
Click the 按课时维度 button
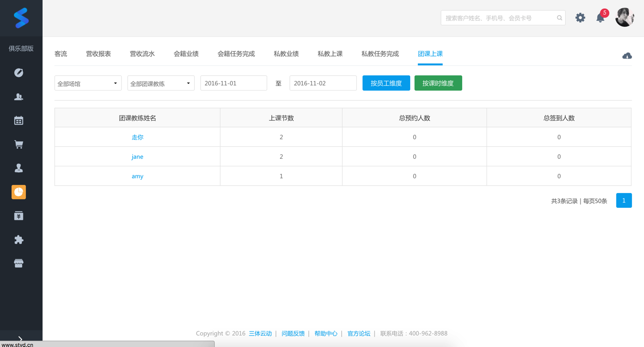click(438, 83)
